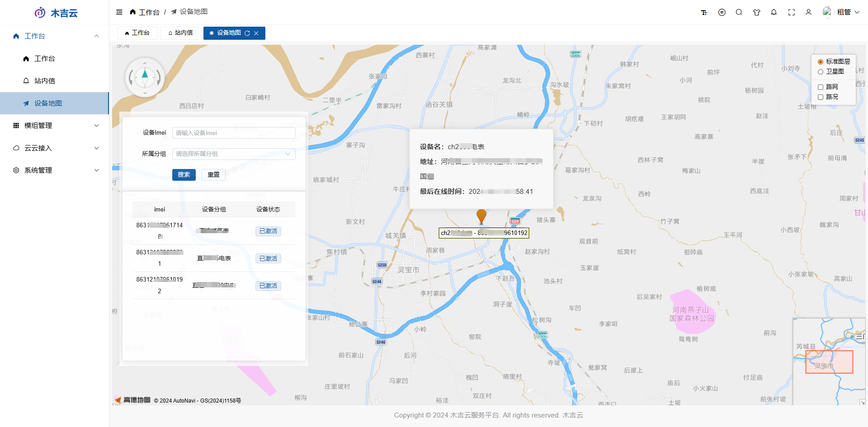Open the 所属分组 dropdown
868x427 pixels.
point(233,154)
